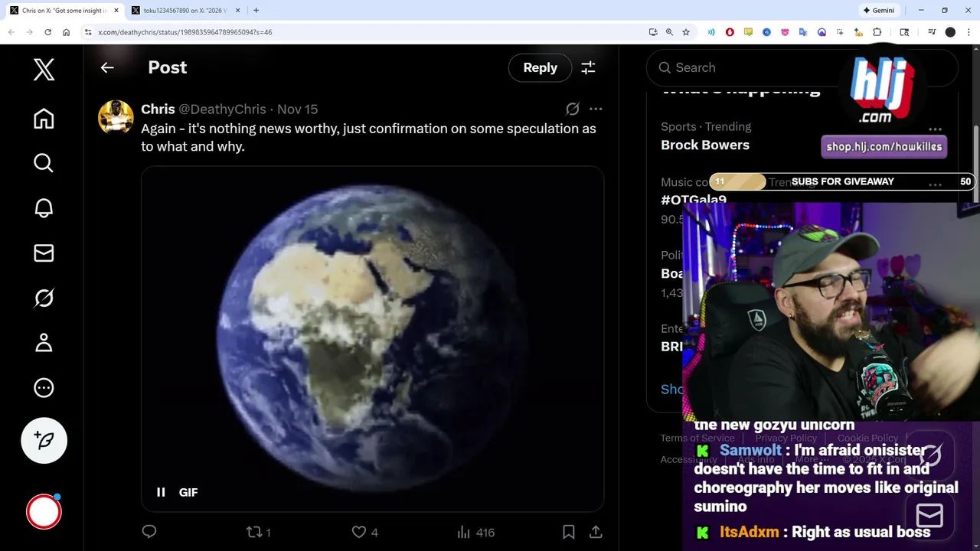
Task: Reload the page
Action: click(47, 32)
